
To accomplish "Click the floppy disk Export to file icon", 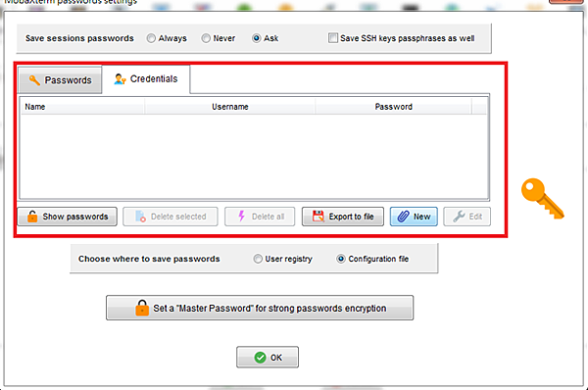I will click(x=318, y=217).
